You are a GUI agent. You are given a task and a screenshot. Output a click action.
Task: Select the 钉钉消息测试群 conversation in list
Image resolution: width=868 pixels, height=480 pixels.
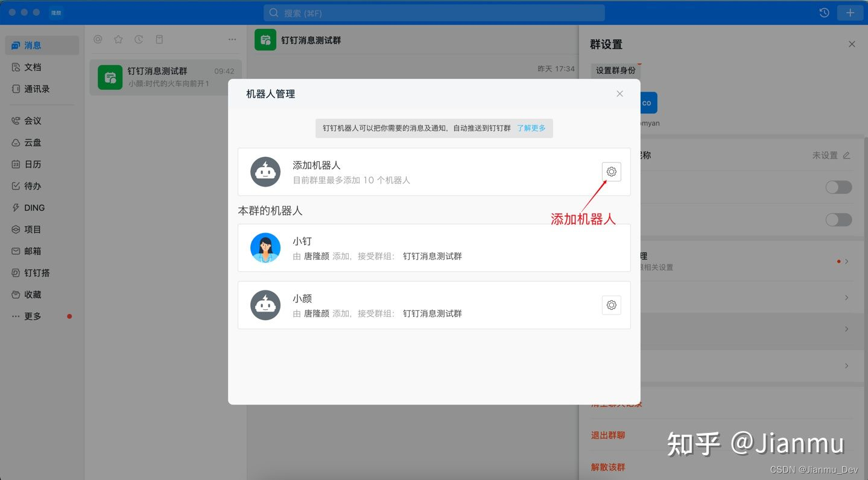pos(166,77)
